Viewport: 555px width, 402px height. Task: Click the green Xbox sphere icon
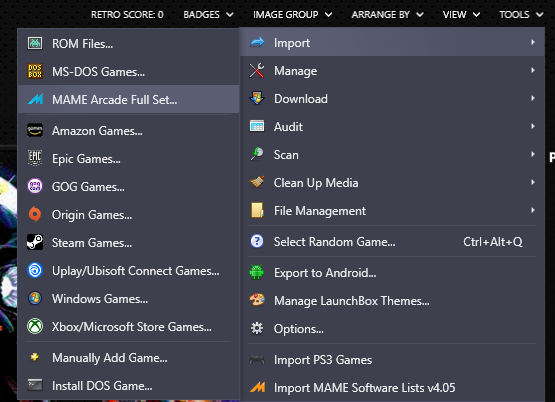(x=35, y=326)
